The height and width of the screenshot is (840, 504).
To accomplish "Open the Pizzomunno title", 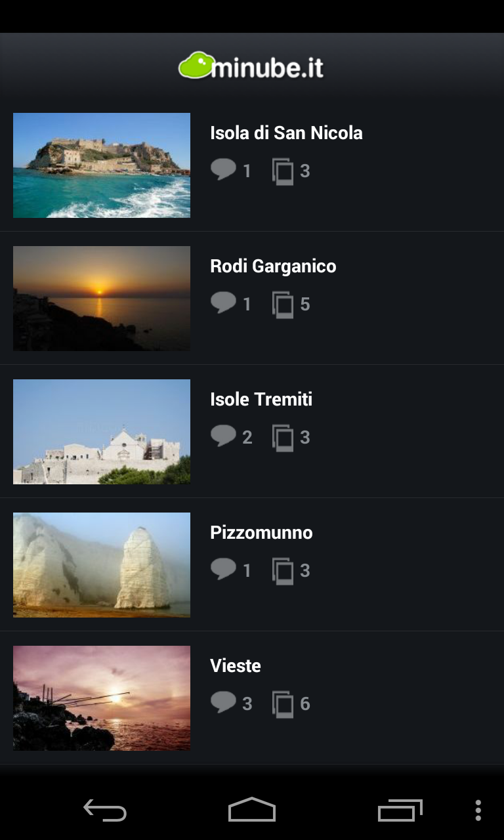I will pyautogui.click(x=261, y=533).
